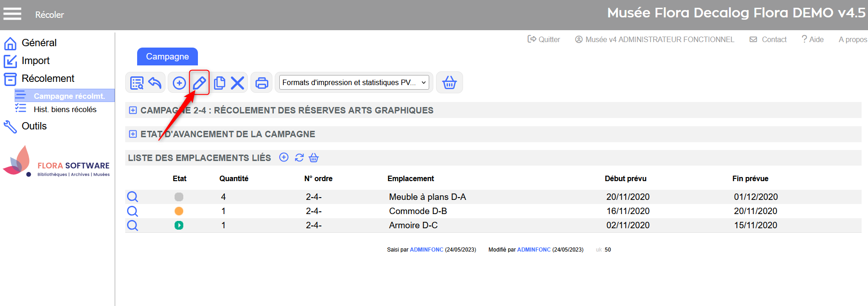Open the Outils menu
Viewport: 868px width, 306px height.
tap(34, 126)
